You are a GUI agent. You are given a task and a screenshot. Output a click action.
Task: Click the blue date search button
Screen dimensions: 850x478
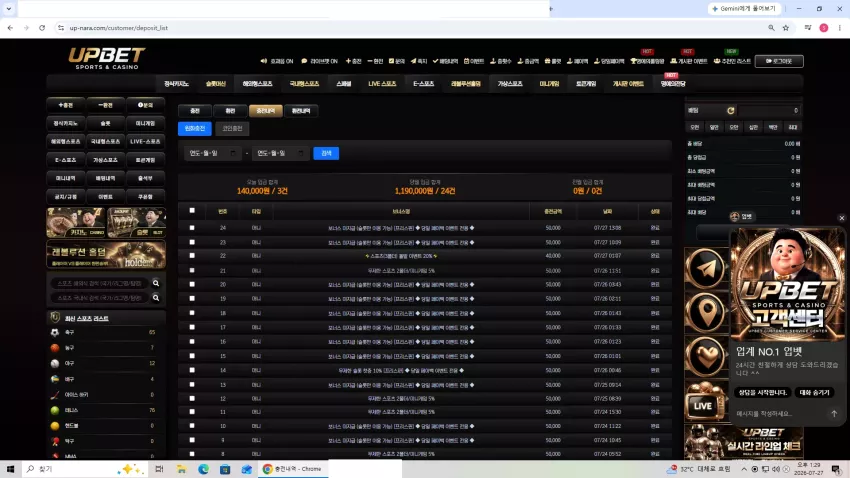326,153
